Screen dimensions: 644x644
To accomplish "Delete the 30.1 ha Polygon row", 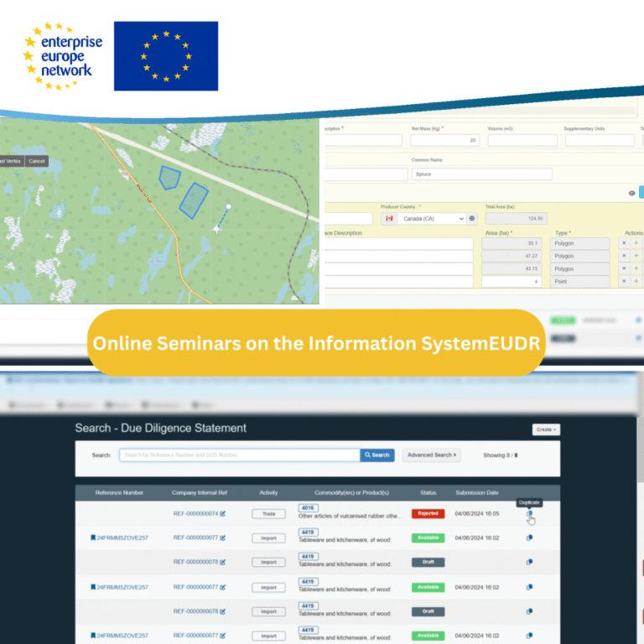I will [623, 243].
